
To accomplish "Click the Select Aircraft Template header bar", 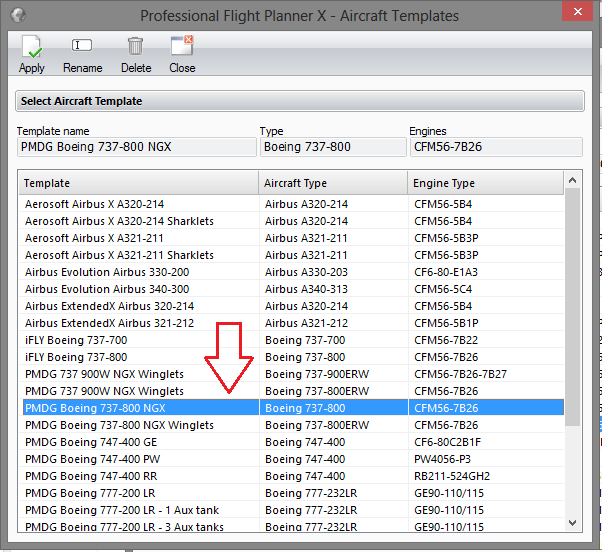I will 300,101.
